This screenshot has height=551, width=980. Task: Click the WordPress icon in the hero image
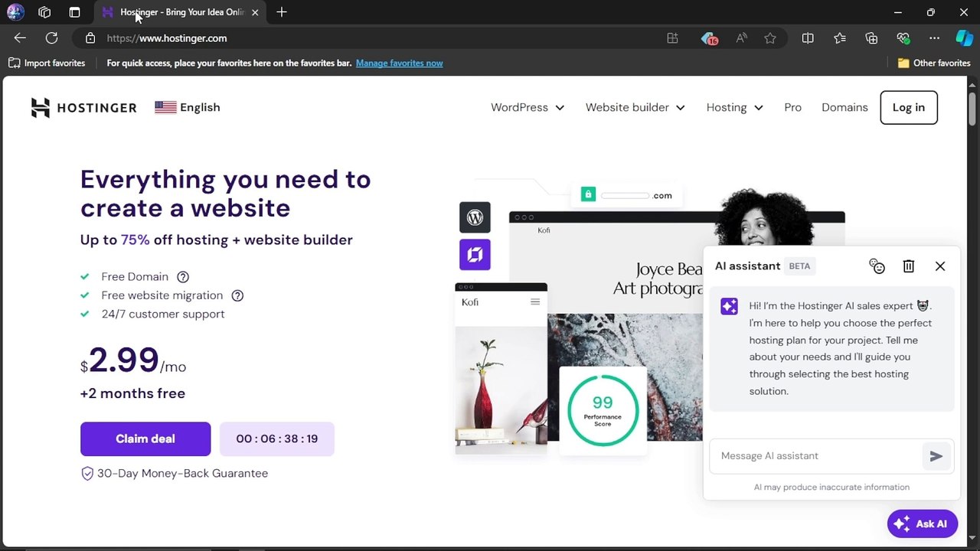(475, 217)
